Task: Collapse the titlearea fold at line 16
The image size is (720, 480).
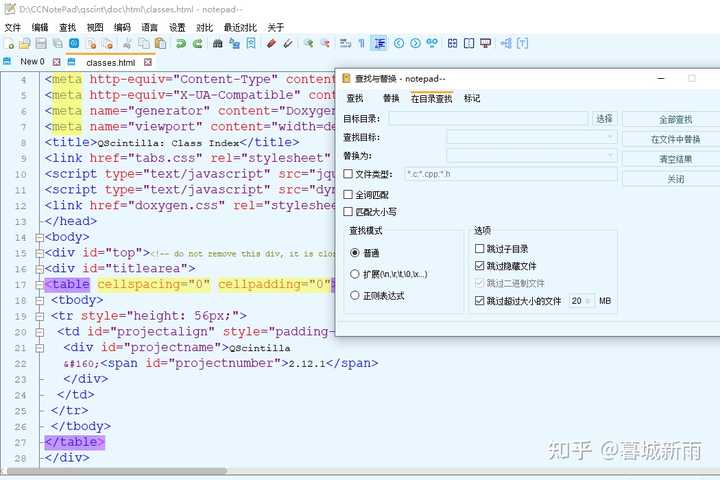Action: 39,269
